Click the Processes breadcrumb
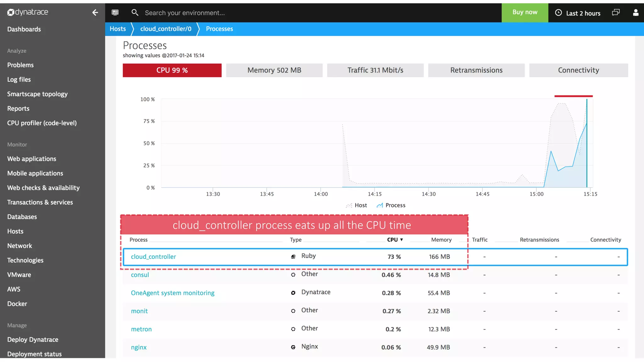 tap(219, 29)
